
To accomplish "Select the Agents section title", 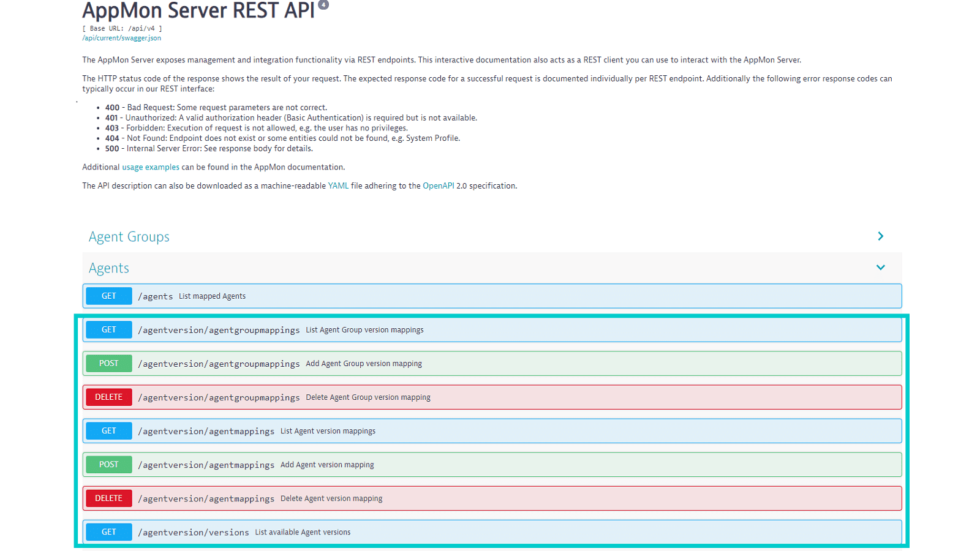I will pyautogui.click(x=109, y=268).
